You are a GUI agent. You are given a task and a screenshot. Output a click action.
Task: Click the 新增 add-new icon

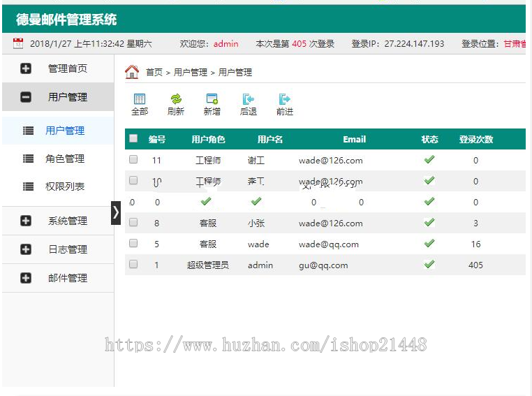click(x=212, y=99)
